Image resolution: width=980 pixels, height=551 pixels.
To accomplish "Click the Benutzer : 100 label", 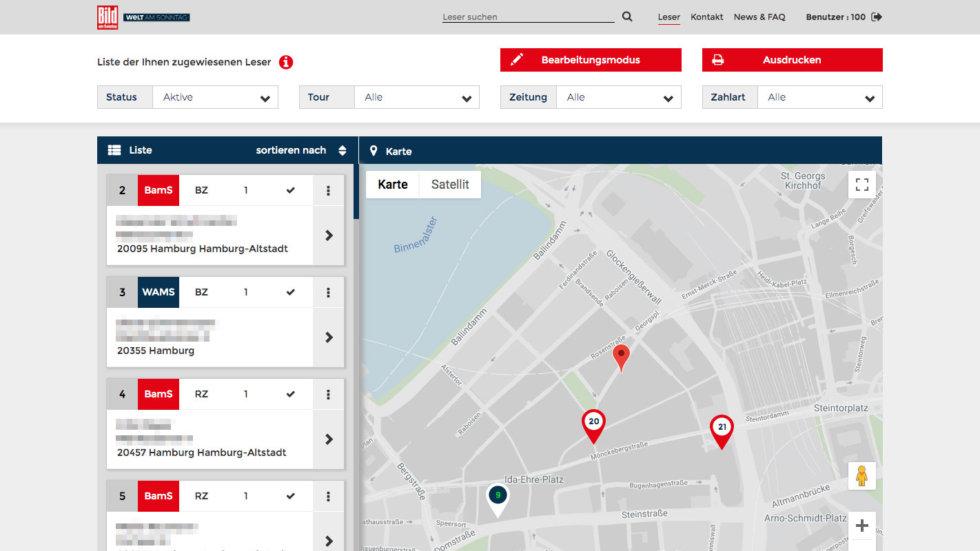I will tap(835, 17).
